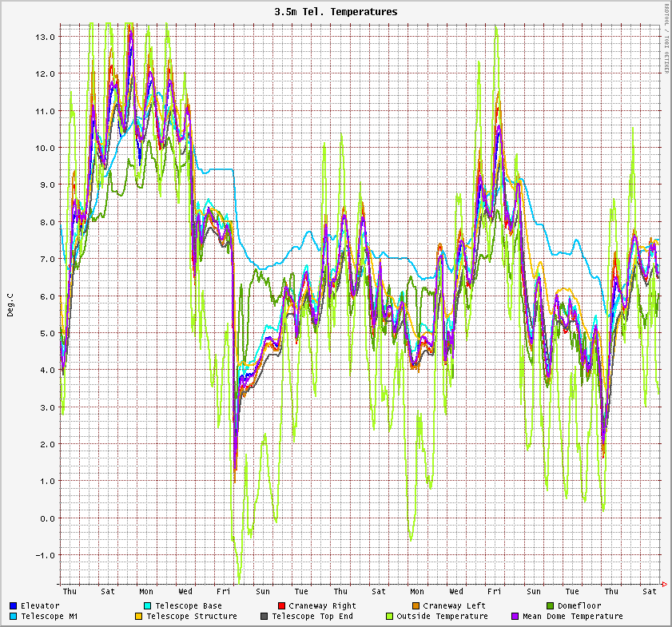Click the chart title '3.5m Tel. Temperatures'

(336, 12)
